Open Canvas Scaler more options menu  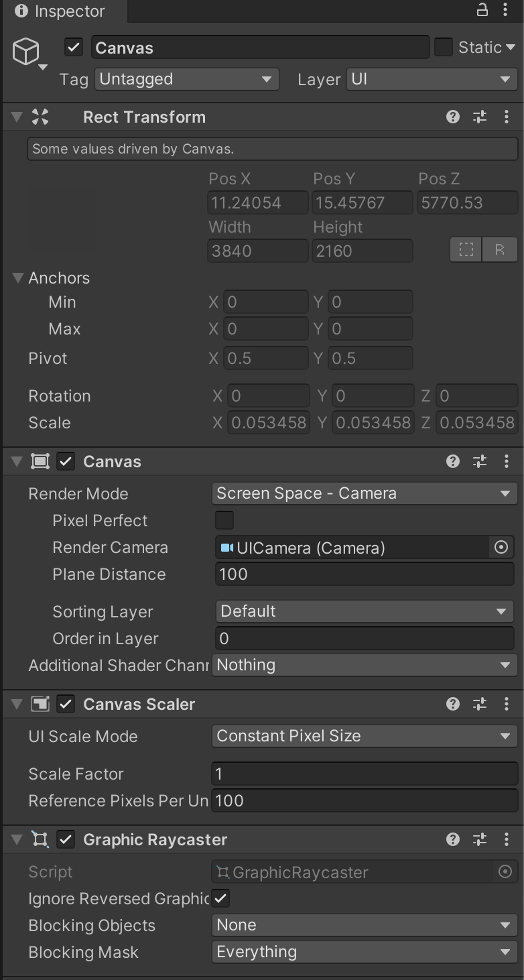click(507, 704)
